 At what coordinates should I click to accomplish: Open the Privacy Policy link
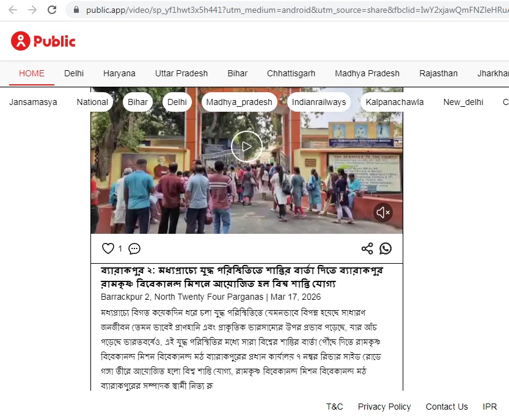pyautogui.click(x=384, y=407)
